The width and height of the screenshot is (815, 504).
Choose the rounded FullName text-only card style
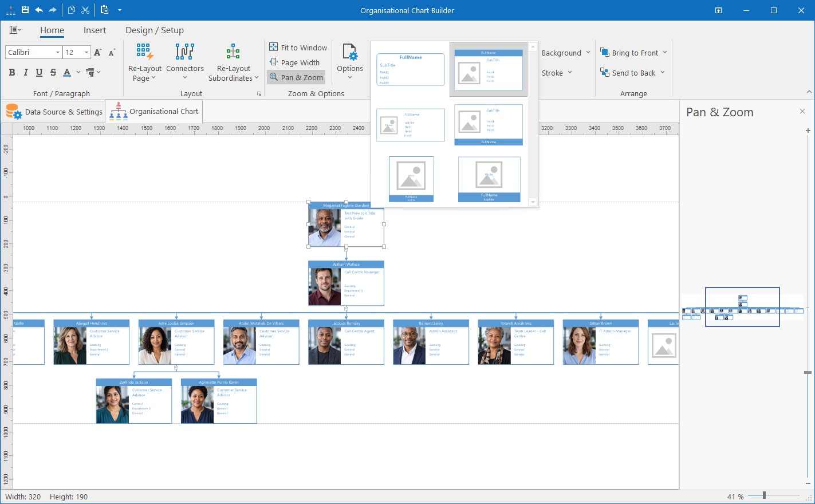[411, 69]
